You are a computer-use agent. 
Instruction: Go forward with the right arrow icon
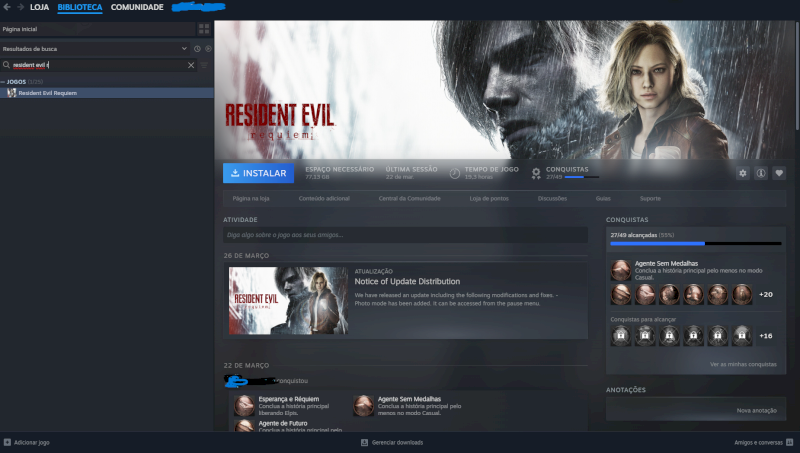[20, 7]
